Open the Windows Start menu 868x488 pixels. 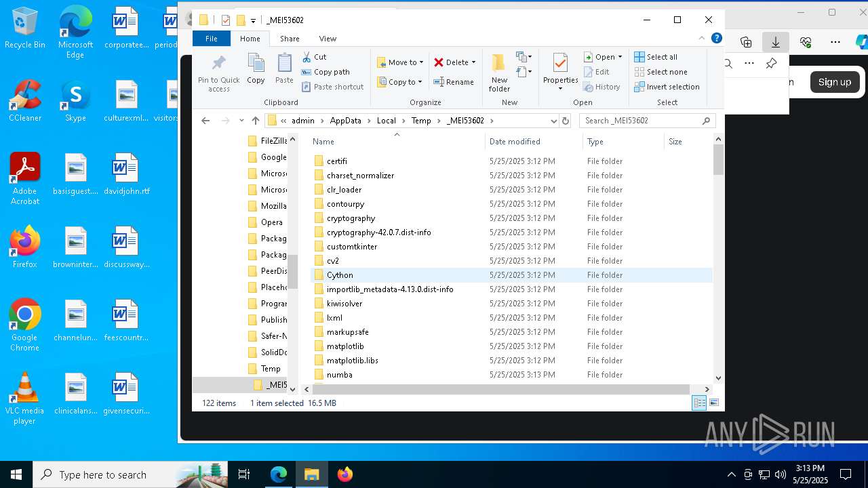tap(16, 474)
